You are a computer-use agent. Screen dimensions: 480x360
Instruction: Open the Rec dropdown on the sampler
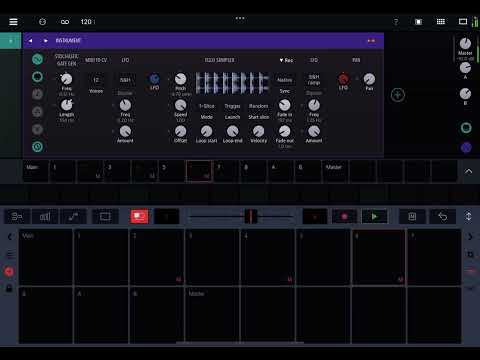click(286, 60)
